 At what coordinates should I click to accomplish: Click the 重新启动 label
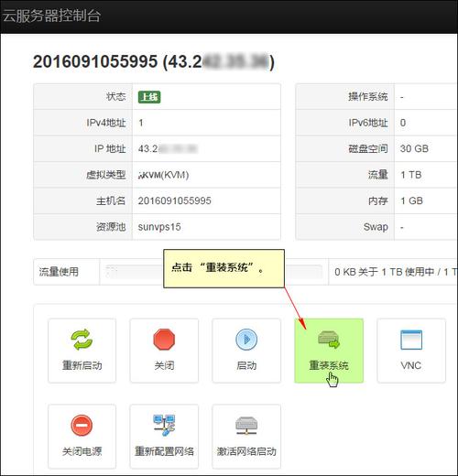[x=82, y=365]
